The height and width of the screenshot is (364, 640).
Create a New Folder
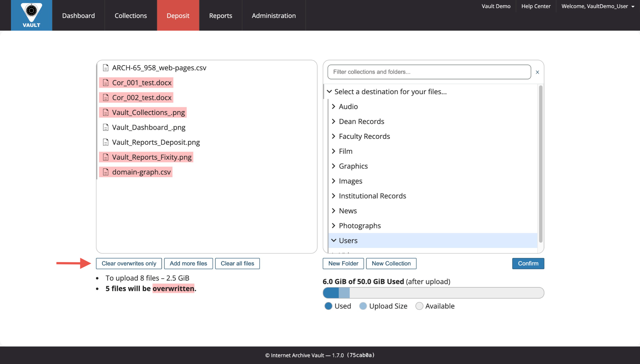(x=343, y=263)
